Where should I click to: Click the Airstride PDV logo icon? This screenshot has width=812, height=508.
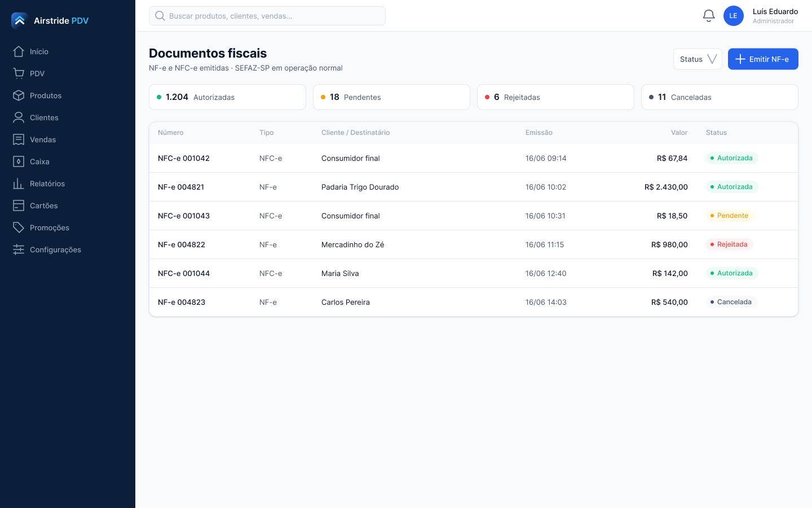tap(19, 20)
